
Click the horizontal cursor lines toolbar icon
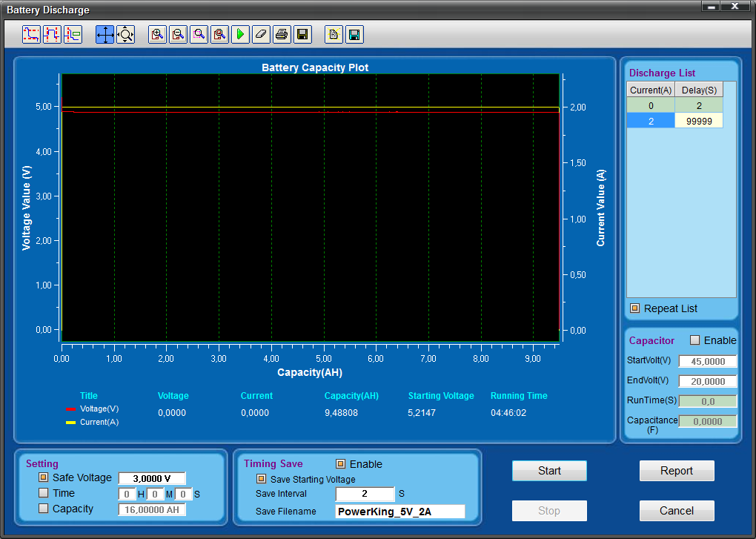(x=31, y=34)
